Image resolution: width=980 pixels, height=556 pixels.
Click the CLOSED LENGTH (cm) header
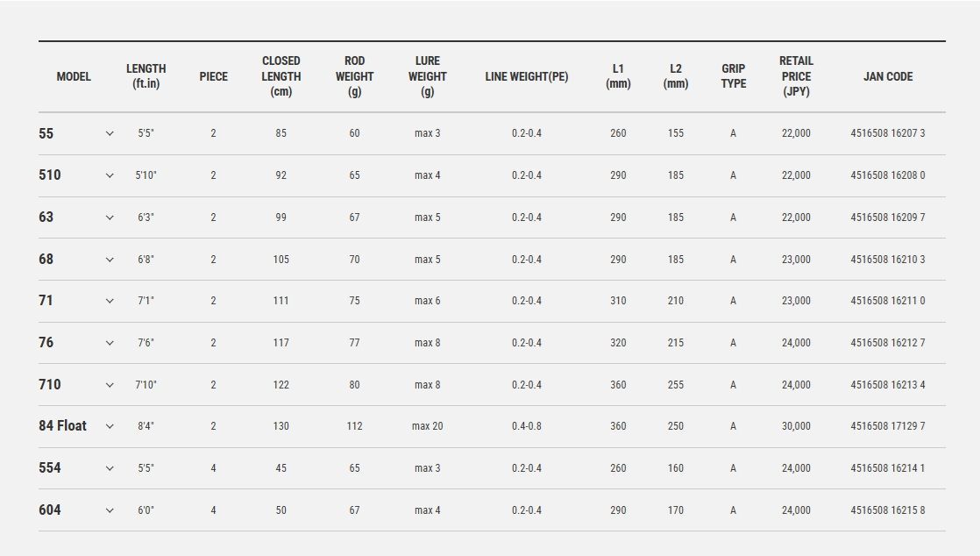(x=281, y=76)
